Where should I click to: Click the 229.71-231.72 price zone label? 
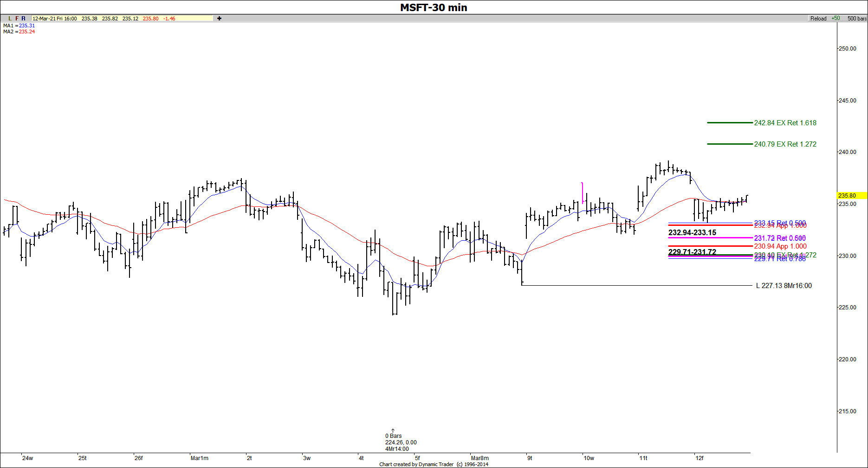[x=692, y=252]
